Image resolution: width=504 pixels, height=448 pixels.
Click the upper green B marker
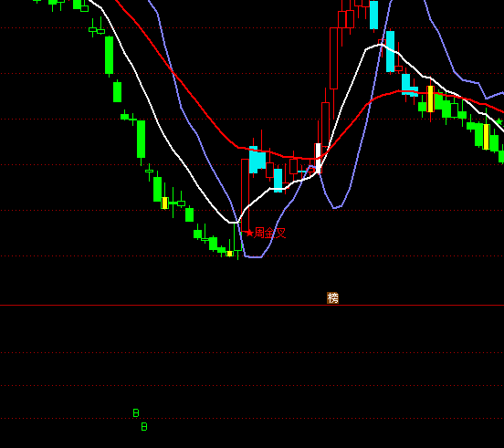(136, 413)
